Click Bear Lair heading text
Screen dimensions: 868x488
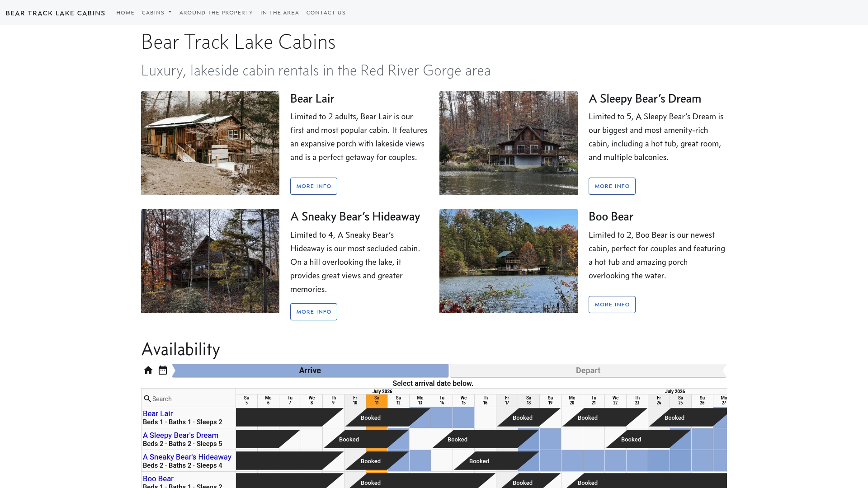(x=312, y=99)
